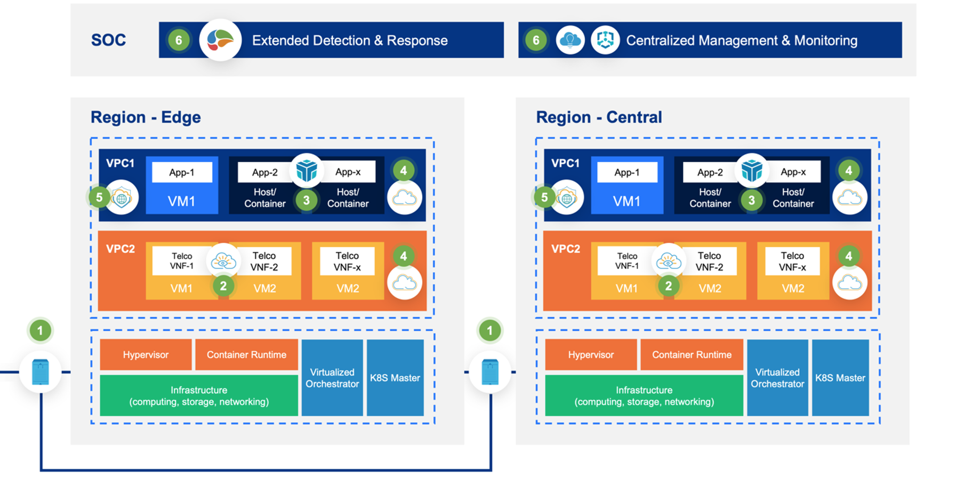Click Telco VNF-x label in Central VPC2
This screenshot has height=502, width=980.
click(792, 261)
